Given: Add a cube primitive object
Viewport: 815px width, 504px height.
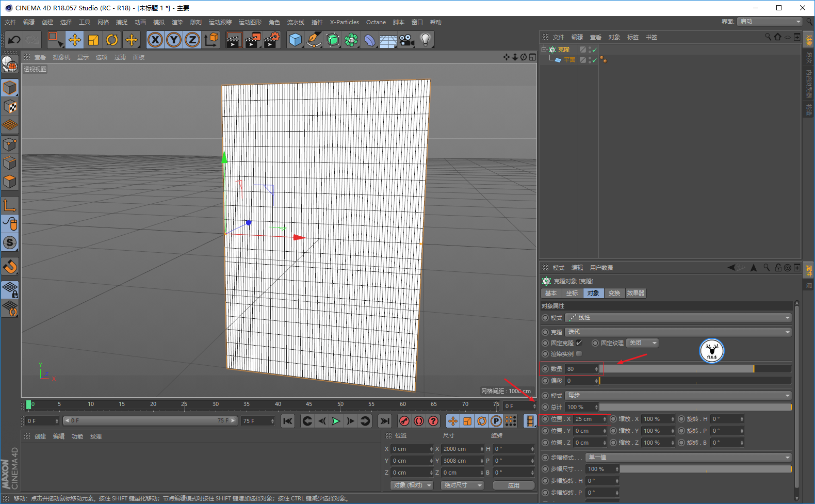Looking at the screenshot, I should pyautogui.click(x=295, y=40).
